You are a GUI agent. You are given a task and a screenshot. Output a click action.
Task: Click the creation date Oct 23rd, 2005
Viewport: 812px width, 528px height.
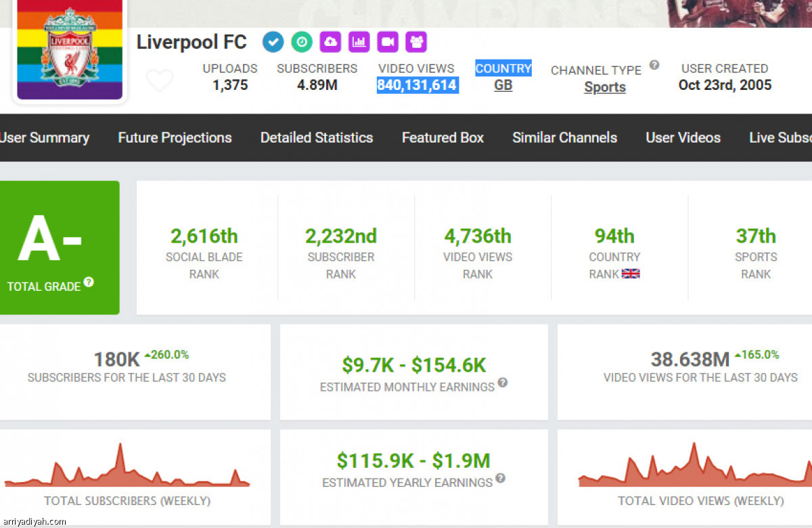pyautogui.click(x=725, y=85)
